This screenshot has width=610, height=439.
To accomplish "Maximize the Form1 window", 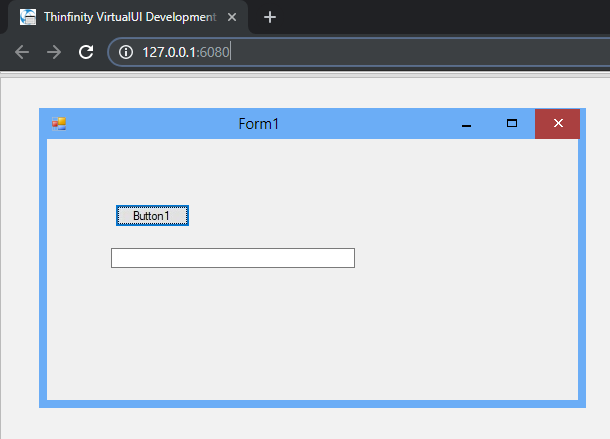I will 512,123.
